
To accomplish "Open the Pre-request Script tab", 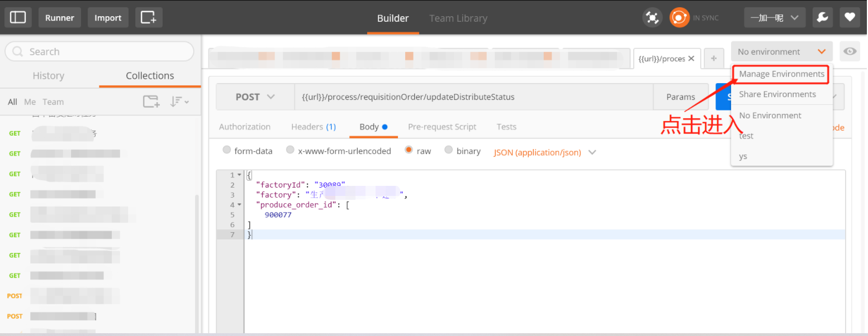I will pos(442,127).
